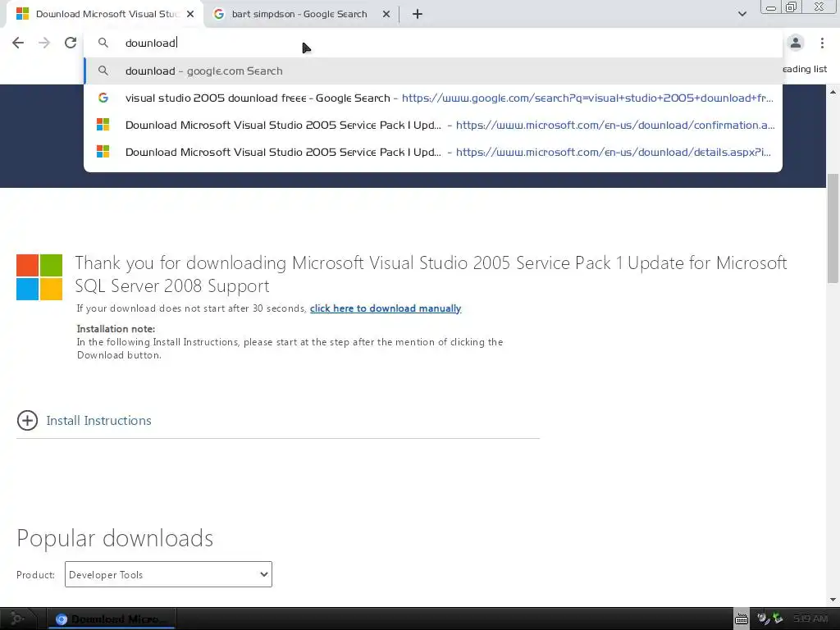Close the bart simpdson Google Search tab
Image resolution: width=840 pixels, height=630 pixels.
[x=386, y=14]
